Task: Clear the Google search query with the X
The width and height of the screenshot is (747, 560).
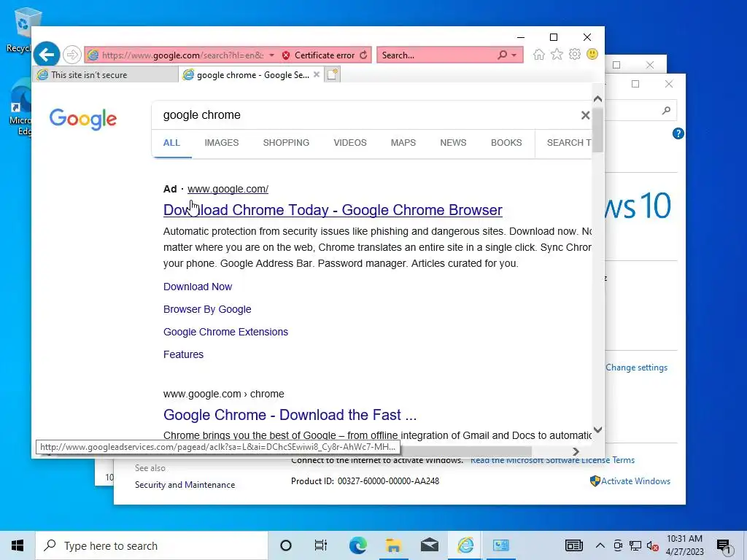Action: [585, 115]
